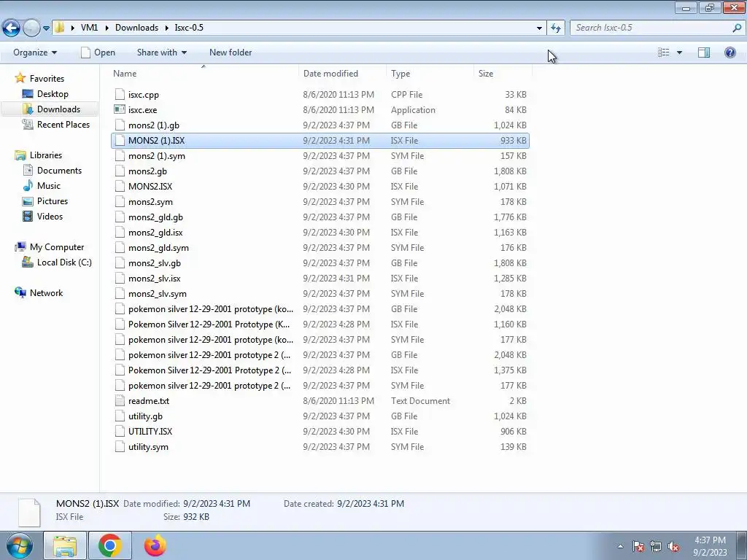Select Downloads in the navigation pane

pyautogui.click(x=52, y=109)
